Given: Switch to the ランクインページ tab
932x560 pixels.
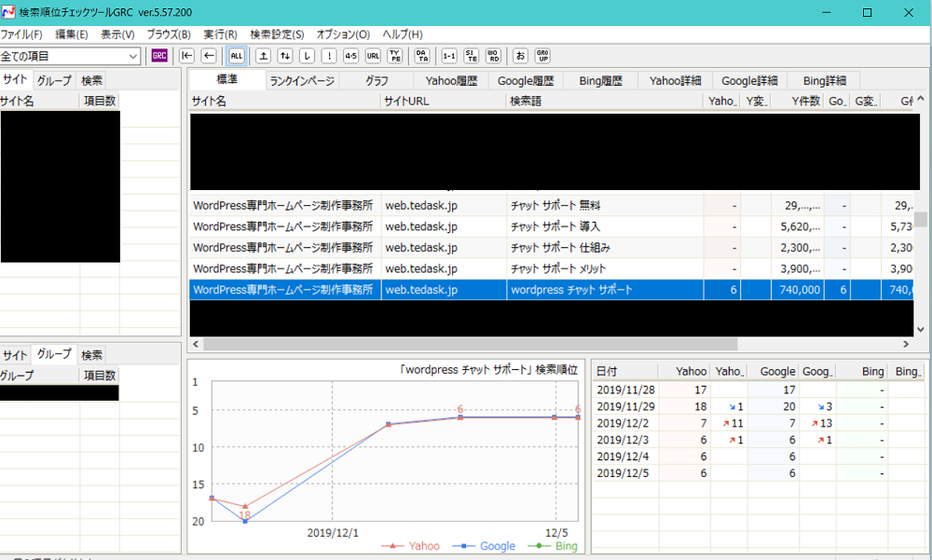Looking at the screenshot, I should click(302, 81).
